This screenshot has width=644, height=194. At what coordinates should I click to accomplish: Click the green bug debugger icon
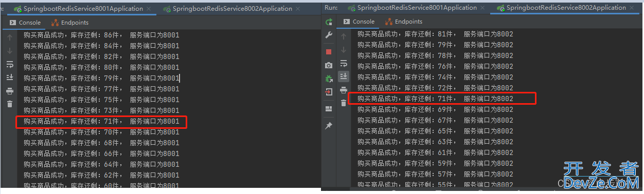click(329, 79)
